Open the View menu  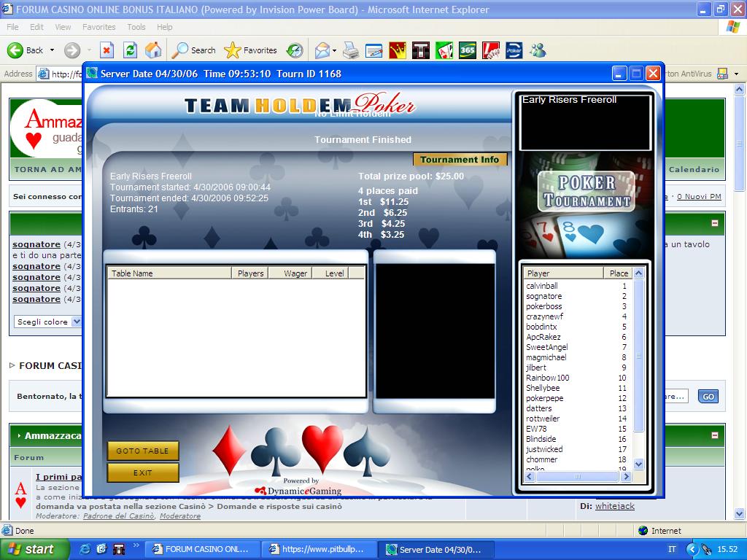click(x=63, y=27)
